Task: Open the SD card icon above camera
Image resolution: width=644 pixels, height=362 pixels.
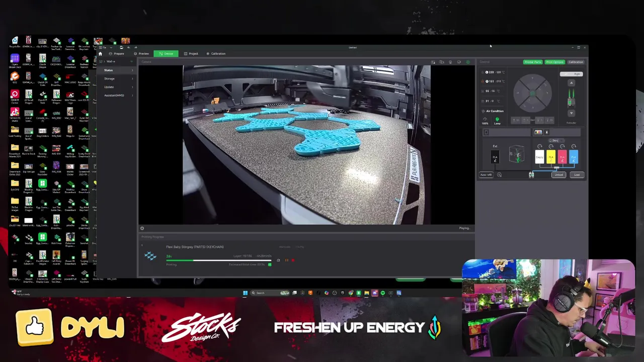Action: 433,62
